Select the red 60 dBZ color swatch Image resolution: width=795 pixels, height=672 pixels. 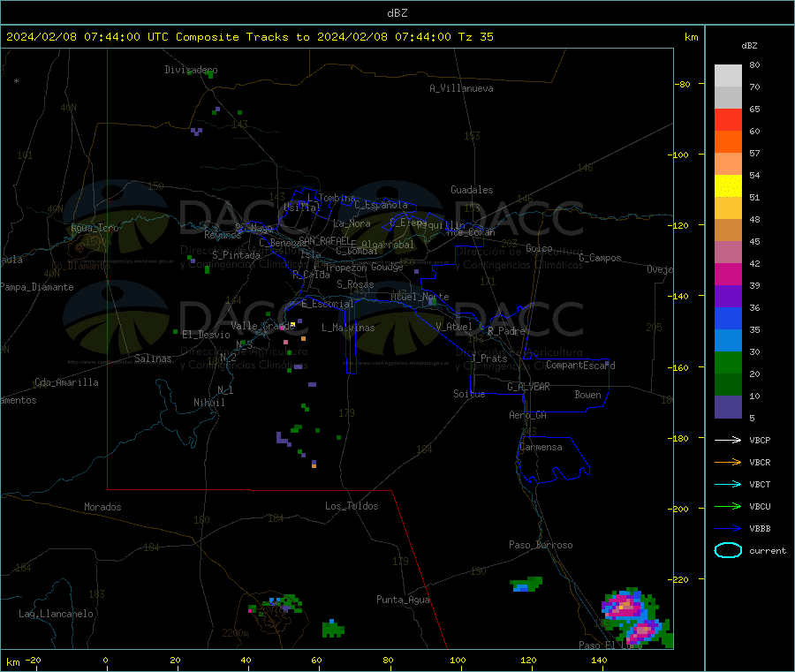pyautogui.click(x=728, y=119)
